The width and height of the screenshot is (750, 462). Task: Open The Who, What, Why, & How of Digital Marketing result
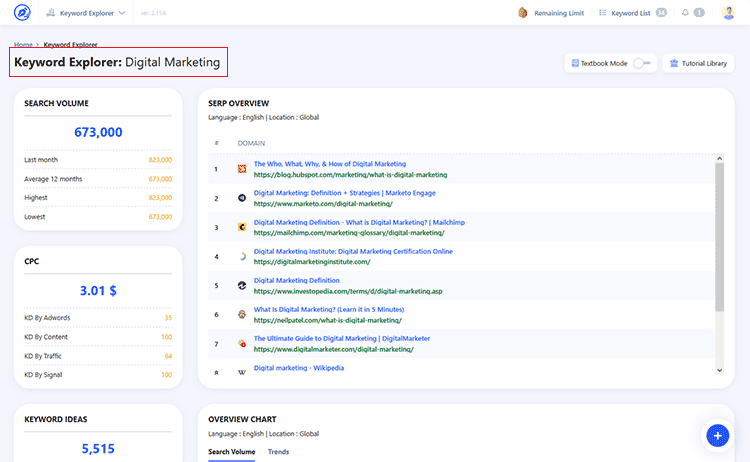pyautogui.click(x=330, y=164)
